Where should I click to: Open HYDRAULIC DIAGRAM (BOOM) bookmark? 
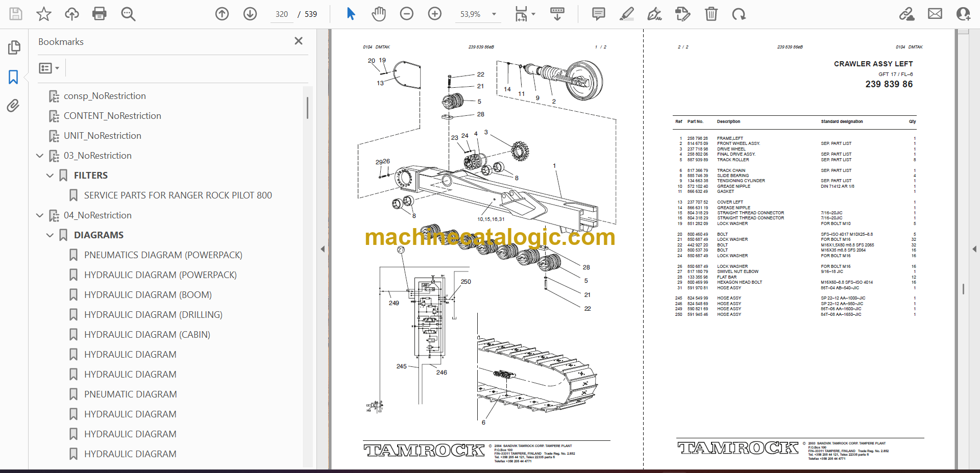(148, 295)
